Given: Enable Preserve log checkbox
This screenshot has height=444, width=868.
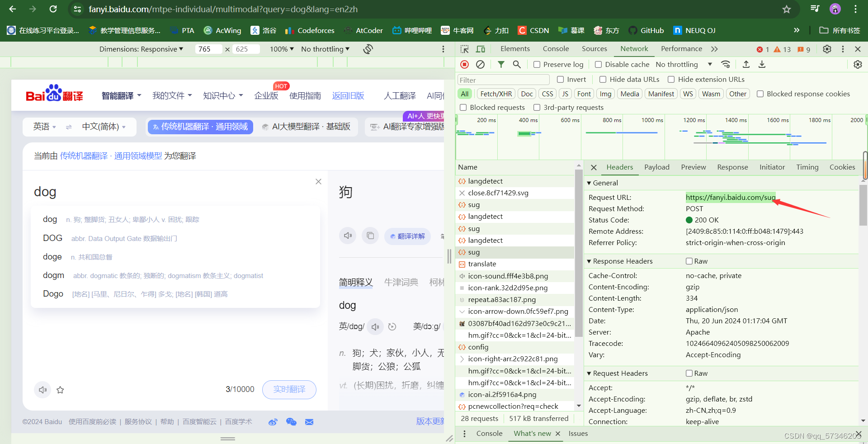Looking at the screenshot, I should pyautogui.click(x=537, y=65).
